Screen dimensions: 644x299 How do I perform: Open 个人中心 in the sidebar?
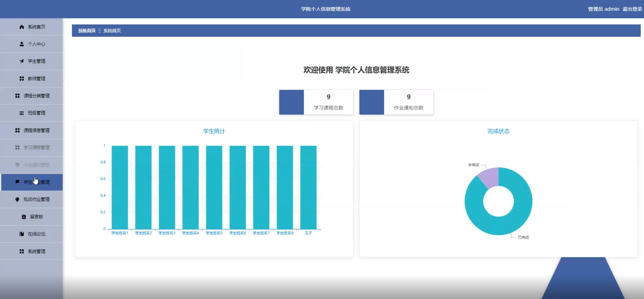click(31, 44)
